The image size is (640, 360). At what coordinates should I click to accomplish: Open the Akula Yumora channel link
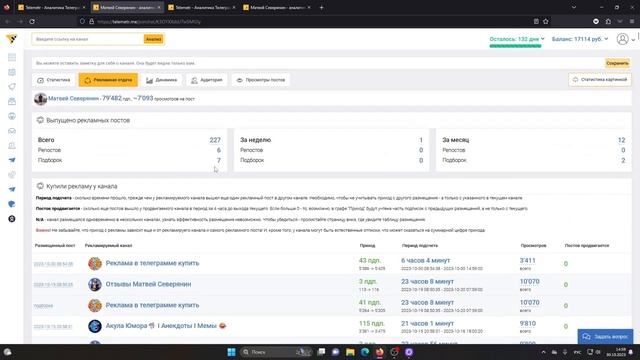pyautogui.click(x=166, y=326)
